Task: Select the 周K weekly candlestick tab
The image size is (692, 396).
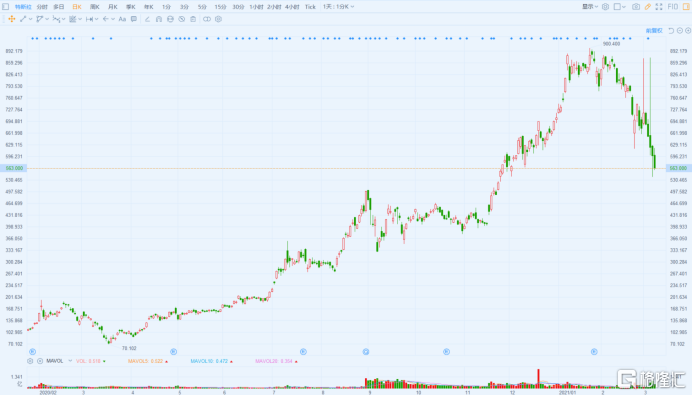Action: point(94,7)
